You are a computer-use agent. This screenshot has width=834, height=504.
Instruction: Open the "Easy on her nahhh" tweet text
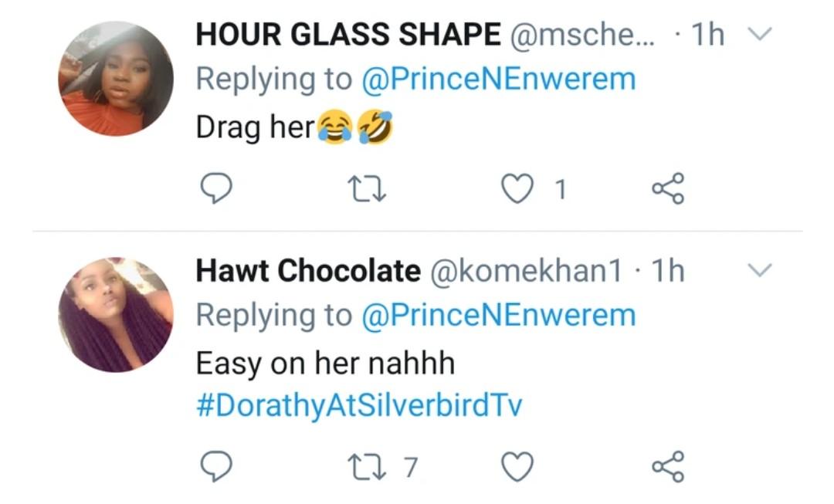coord(325,363)
